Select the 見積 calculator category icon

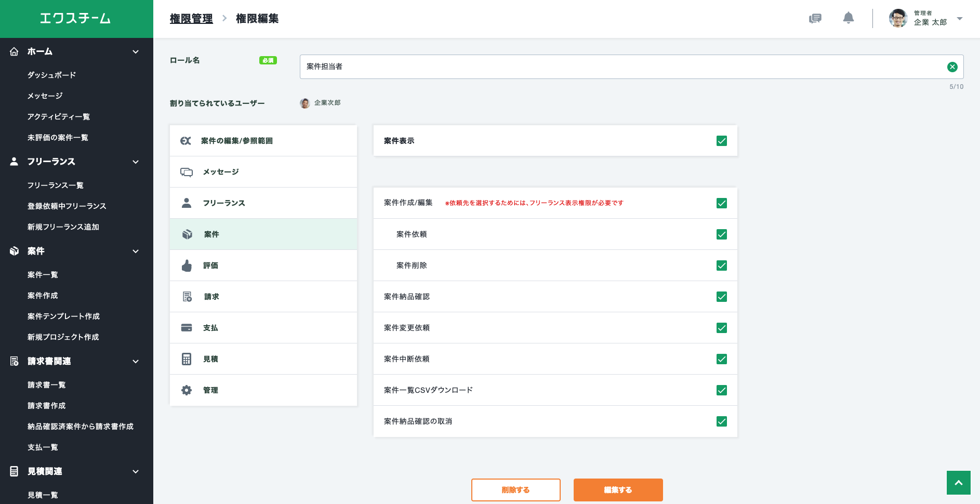pos(187,359)
